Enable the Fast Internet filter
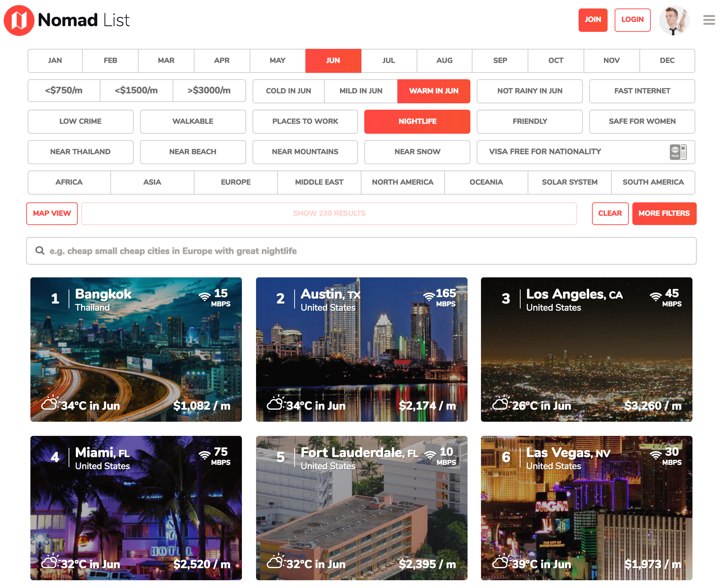The image size is (725, 588). pyautogui.click(x=642, y=91)
